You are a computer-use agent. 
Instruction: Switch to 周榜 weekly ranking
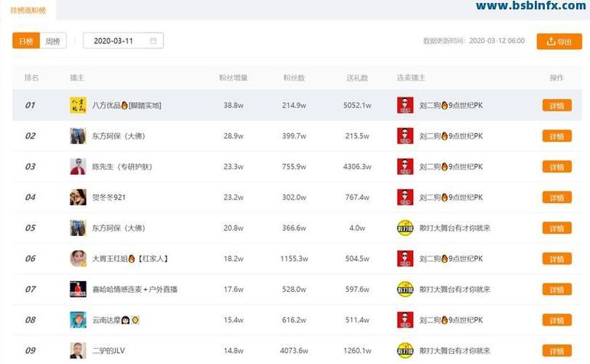pyautogui.click(x=52, y=41)
